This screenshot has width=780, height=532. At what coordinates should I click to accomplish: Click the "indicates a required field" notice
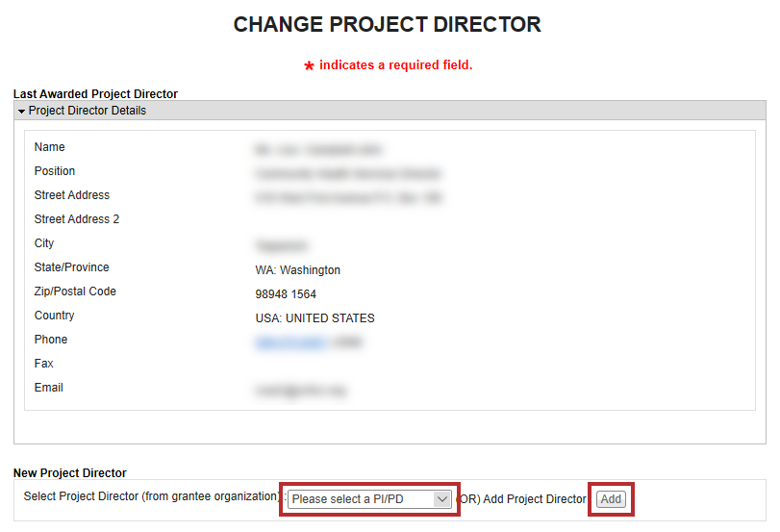(x=395, y=65)
